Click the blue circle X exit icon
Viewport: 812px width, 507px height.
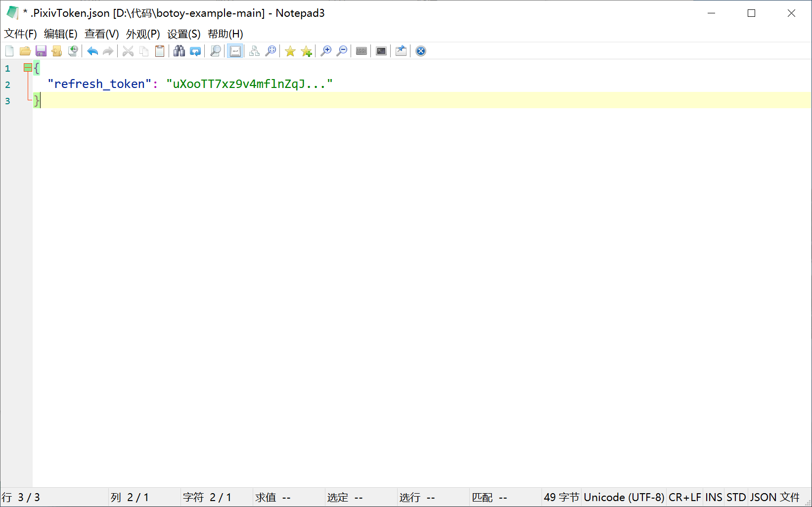coord(421,51)
